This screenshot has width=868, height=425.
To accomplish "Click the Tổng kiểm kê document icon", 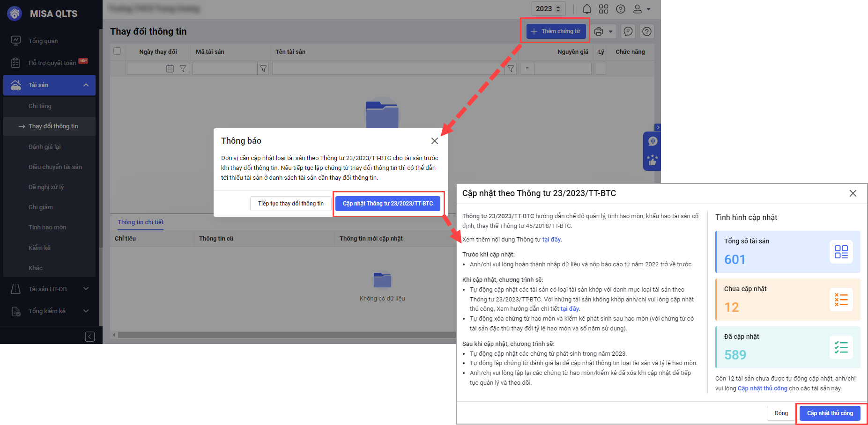I will 16,311.
